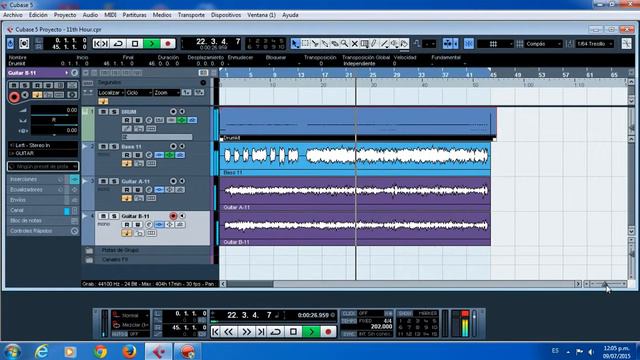This screenshot has height=360, width=640.
Task: Open the Ciclo dropdown
Action: [139, 93]
